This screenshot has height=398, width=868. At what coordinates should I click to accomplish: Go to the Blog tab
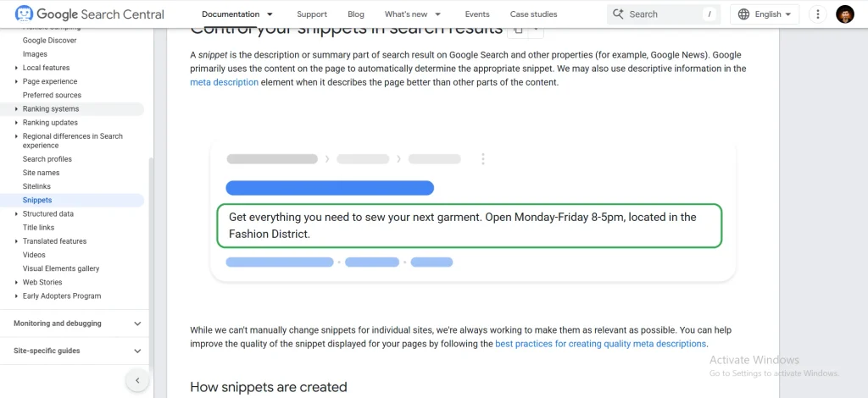[x=356, y=14]
